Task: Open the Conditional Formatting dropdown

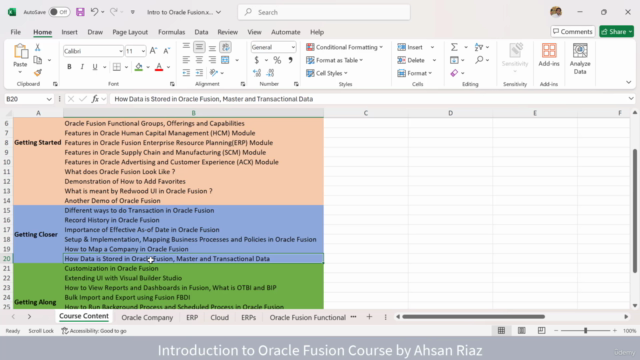Action: 344,47
